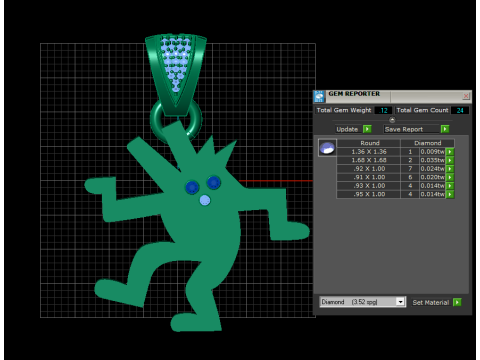The image size is (480, 360).
Task: Click the green arrow for row 0.035tw
Action: tap(450, 160)
